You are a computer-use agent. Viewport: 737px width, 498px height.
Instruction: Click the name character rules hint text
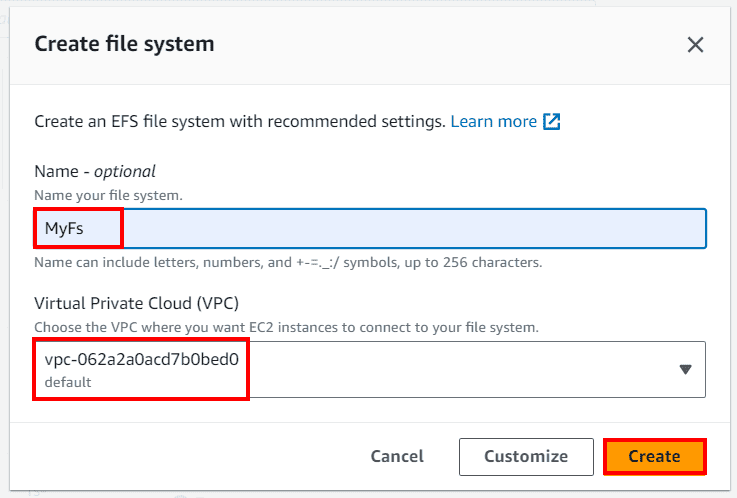coord(288,263)
